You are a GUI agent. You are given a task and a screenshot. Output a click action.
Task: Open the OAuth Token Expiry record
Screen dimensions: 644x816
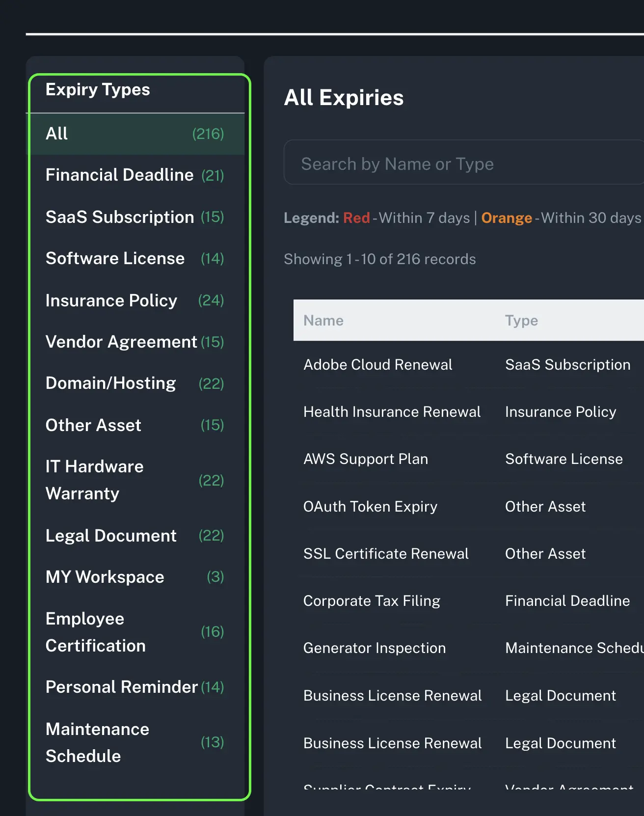(x=370, y=507)
